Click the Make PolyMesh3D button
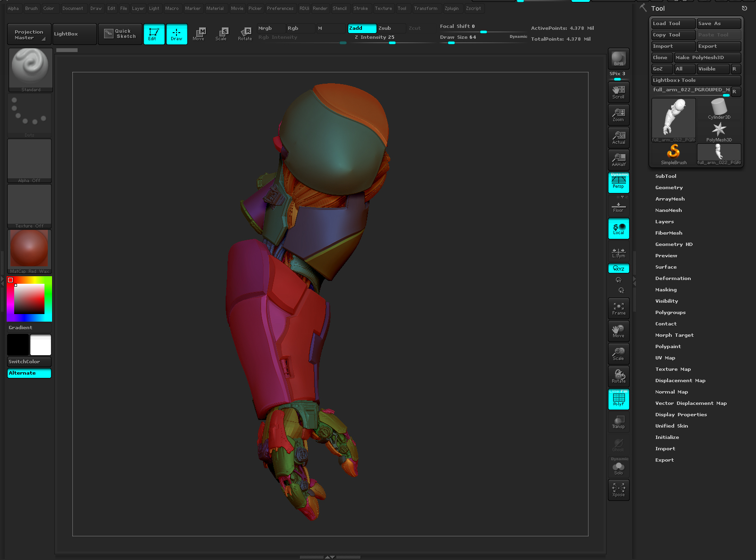The height and width of the screenshot is (560, 756). click(707, 58)
